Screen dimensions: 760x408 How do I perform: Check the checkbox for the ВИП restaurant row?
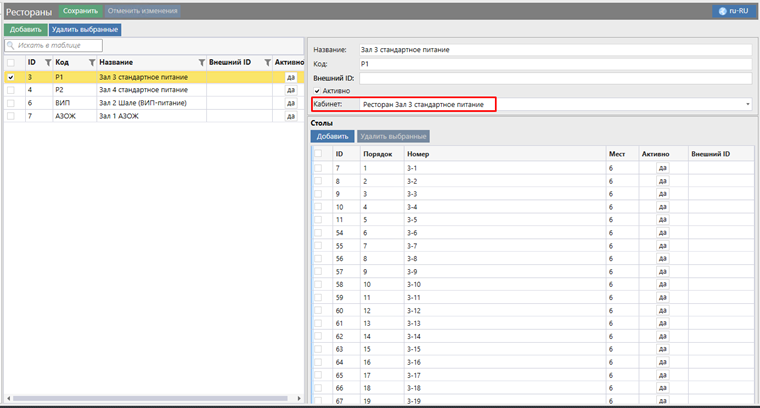pos(11,102)
